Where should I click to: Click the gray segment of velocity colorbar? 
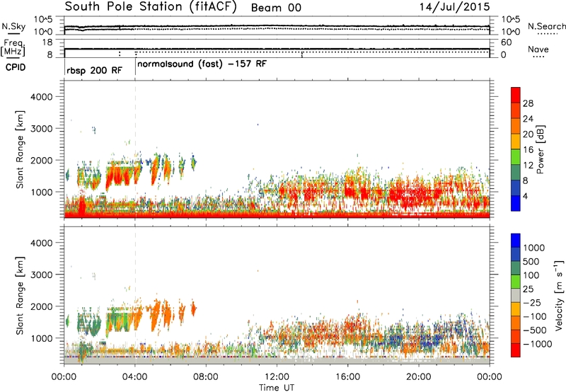pos(516,295)
